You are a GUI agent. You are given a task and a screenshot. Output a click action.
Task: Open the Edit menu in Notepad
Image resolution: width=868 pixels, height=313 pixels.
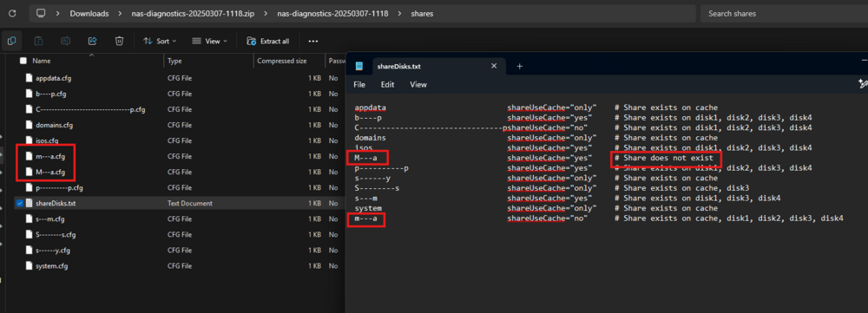pos(387,85)
